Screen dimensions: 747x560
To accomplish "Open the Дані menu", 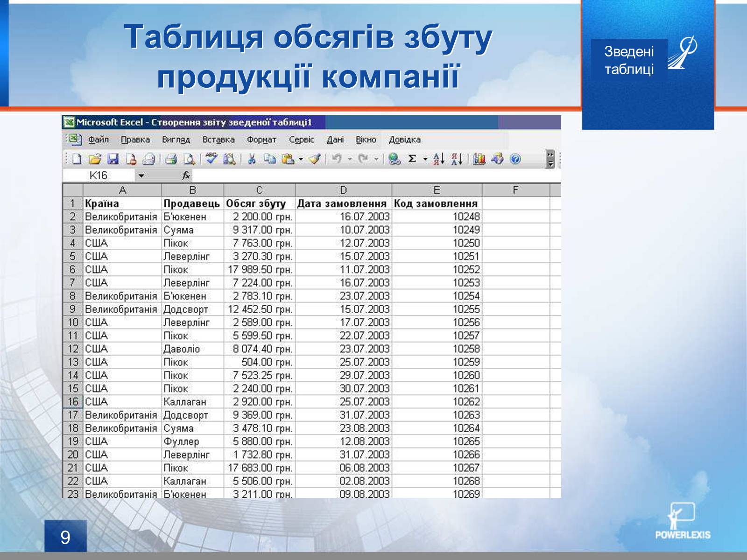I will (x=335, y=140).
